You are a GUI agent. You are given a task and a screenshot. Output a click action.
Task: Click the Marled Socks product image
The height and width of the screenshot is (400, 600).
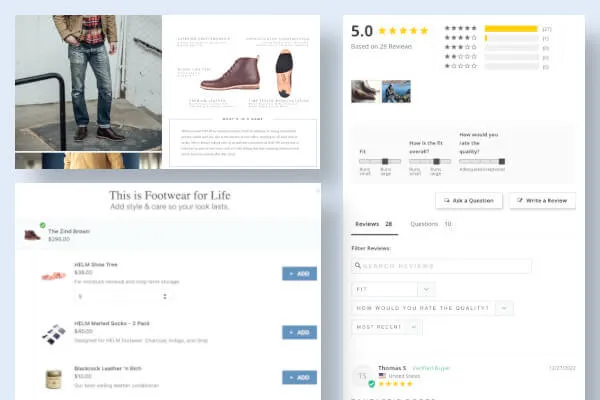coord(54,334)
